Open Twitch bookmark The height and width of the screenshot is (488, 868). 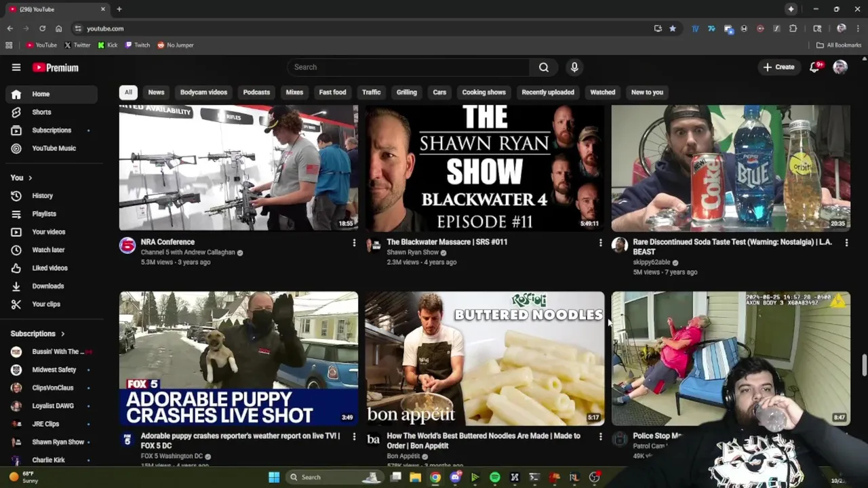(x=138, y=45)
